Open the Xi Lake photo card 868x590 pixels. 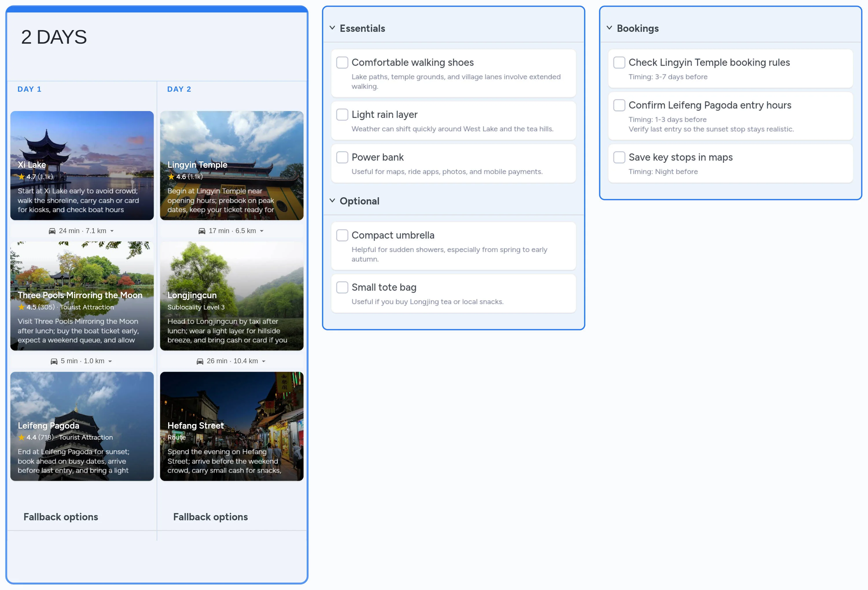(82, 165)
